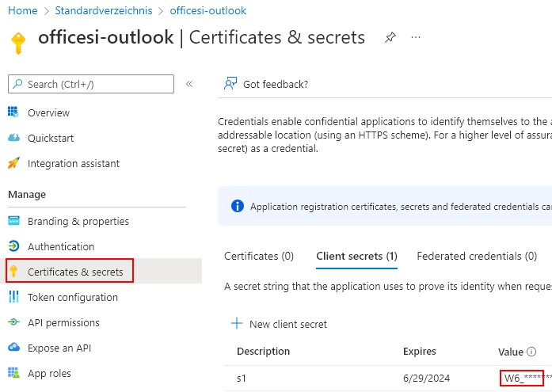This screenshot has width=552, height=392.
Task: Click the yellow key app icon in header
Action: (x=19, y=42)
